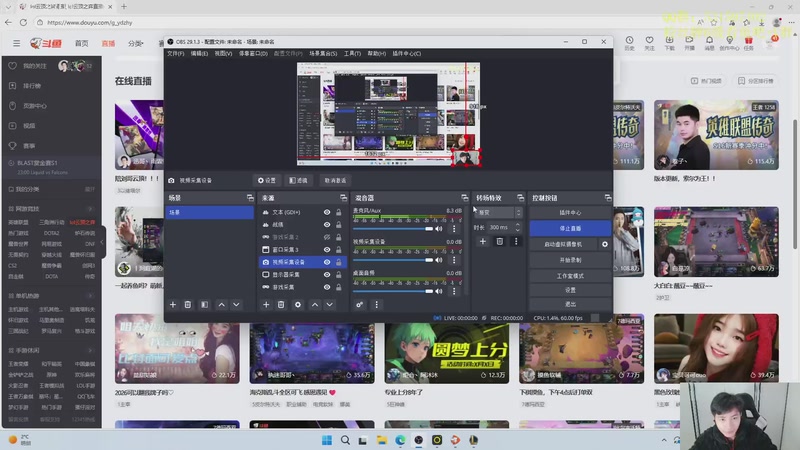Add a new scene with the plus icon
800x450 pixels.
[173, 305]
